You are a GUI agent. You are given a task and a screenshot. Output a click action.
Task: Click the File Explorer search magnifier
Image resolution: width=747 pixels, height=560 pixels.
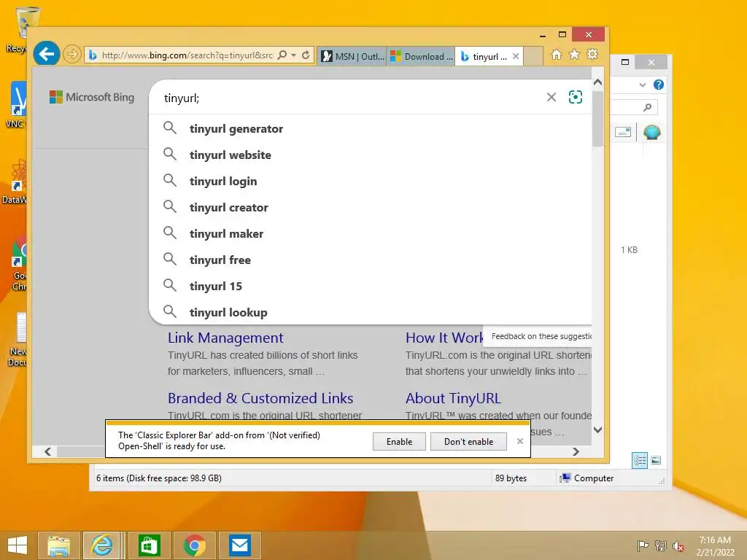tap(647, 107)
